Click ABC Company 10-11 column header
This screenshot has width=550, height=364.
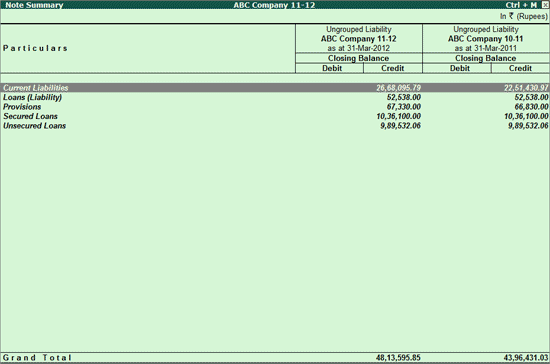coord(485,39)
